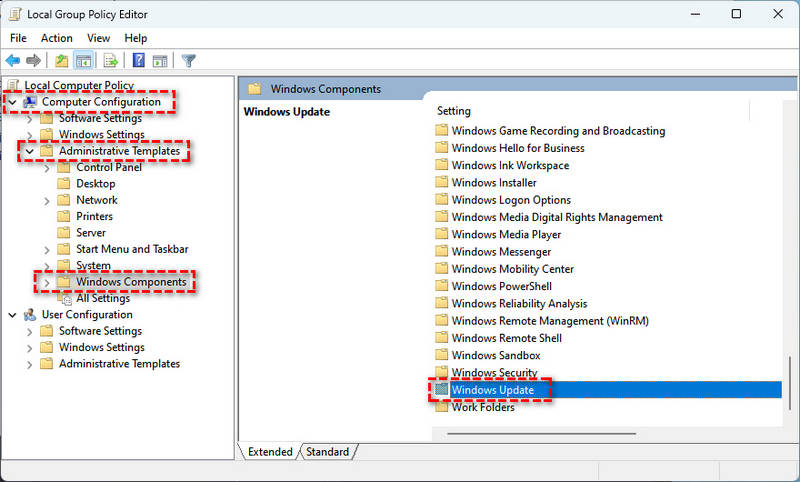Click the All Settings icon in tree
The height and width of the screenshot is (482, 800).
[64, 298]
